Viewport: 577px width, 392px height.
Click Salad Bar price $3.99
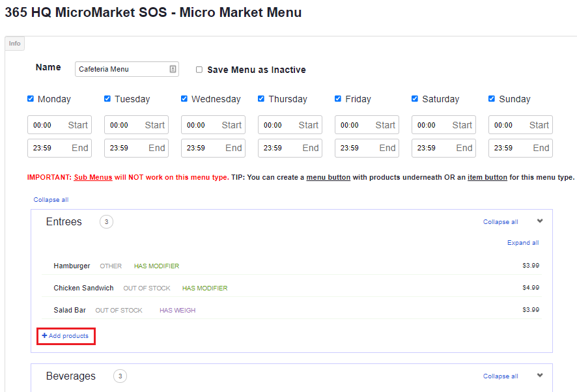(x=531, y=309)
